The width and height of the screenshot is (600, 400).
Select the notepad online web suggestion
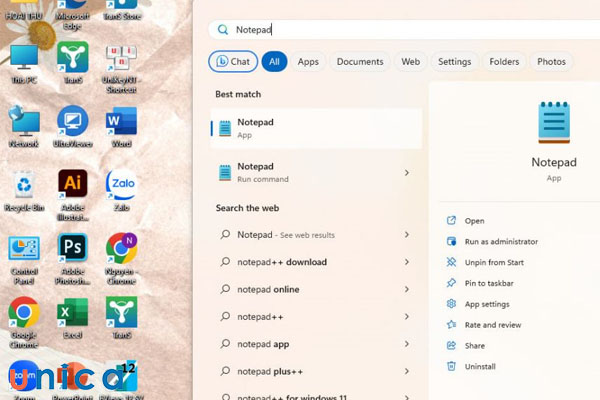316,289
